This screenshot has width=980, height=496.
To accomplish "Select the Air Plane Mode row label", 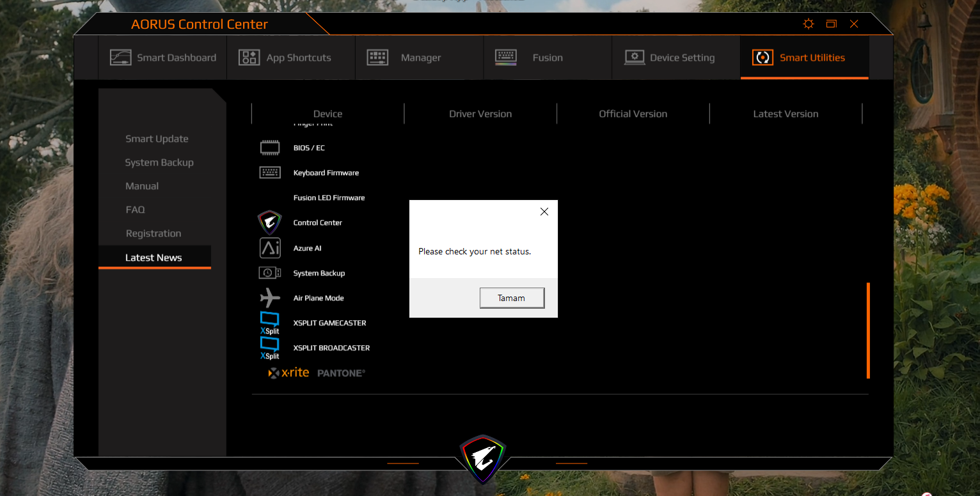I will pyautogui.click(x=319, y=298).
